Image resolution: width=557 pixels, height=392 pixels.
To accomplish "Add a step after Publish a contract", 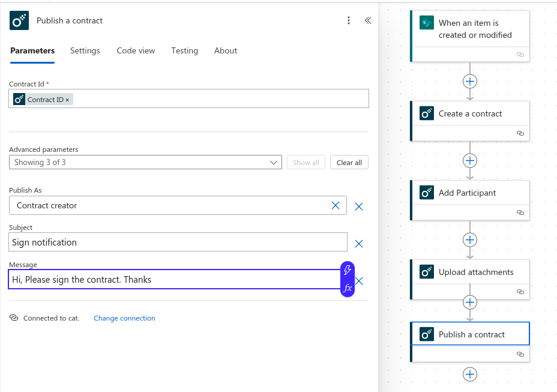I will coord(470,374).
